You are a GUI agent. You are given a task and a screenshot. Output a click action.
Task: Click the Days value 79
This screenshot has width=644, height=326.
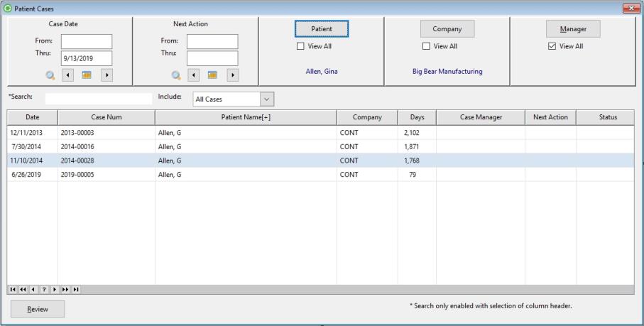tap(413, 175)
